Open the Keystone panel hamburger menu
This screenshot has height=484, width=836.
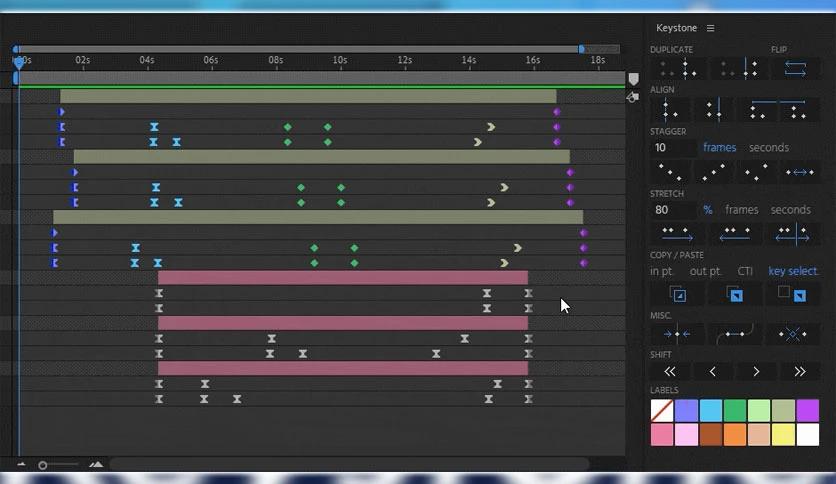click(x=711, y=28)
